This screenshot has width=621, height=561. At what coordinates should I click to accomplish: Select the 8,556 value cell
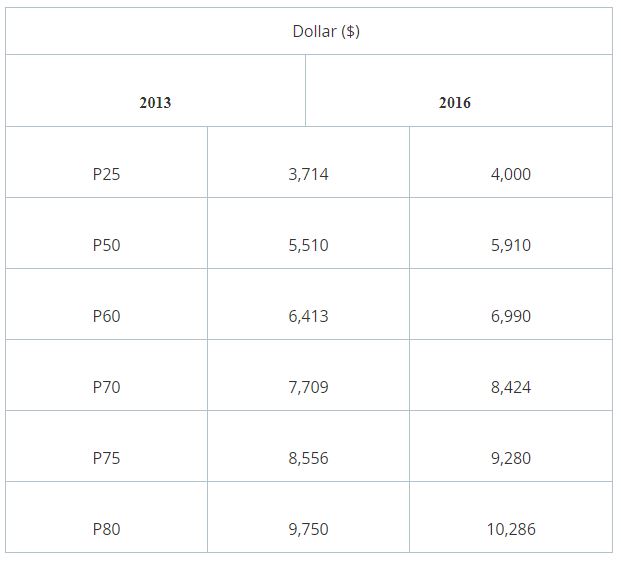point(308,446)
